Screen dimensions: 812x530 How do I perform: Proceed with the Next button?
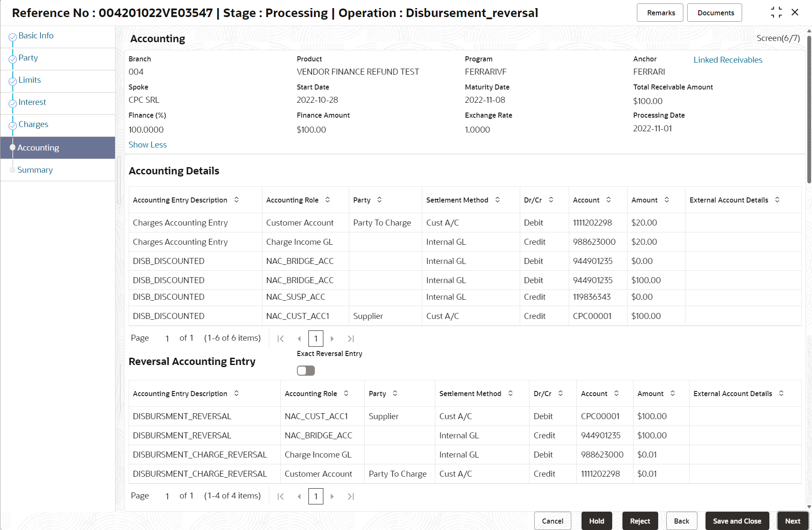pos(792,521)
